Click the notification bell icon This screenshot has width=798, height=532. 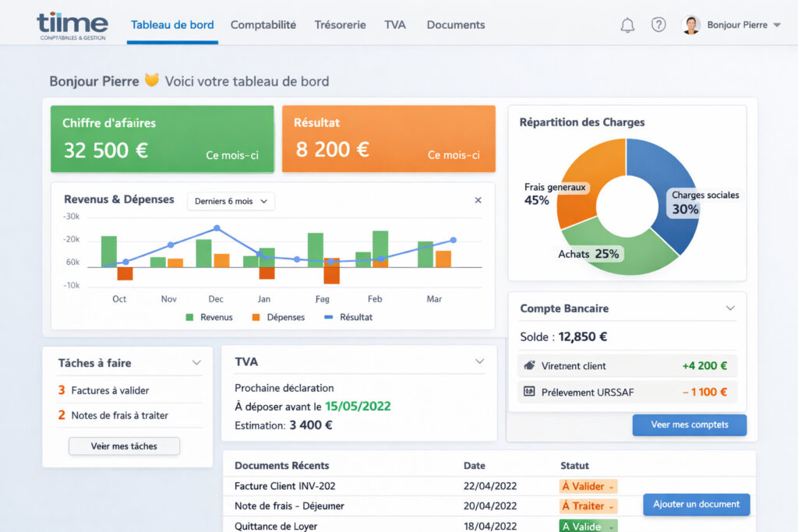627,25
